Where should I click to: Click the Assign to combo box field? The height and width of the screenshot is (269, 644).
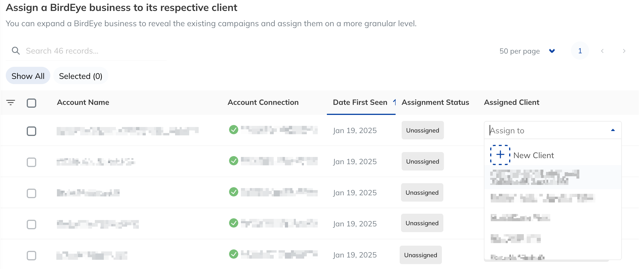pos(553,130)
